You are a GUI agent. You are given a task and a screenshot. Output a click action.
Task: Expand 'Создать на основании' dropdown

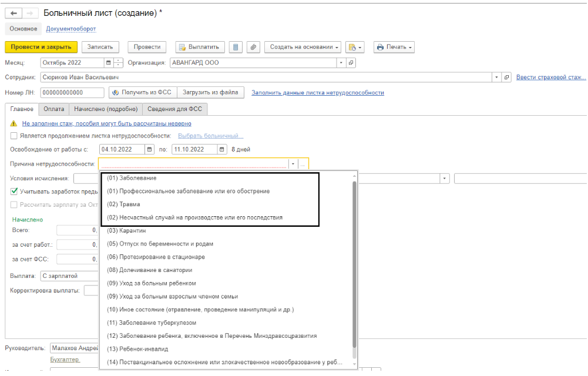(304, 47)
